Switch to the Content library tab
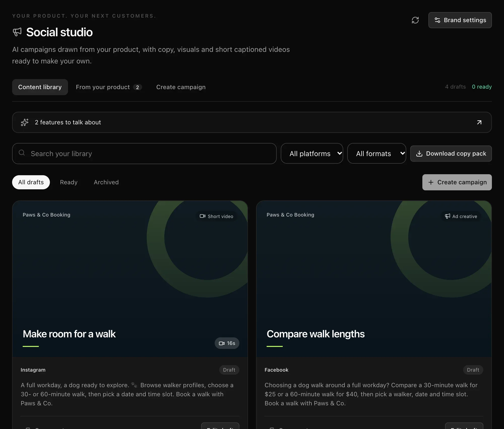Screen dimensions: 504x429 coord(40,87)
